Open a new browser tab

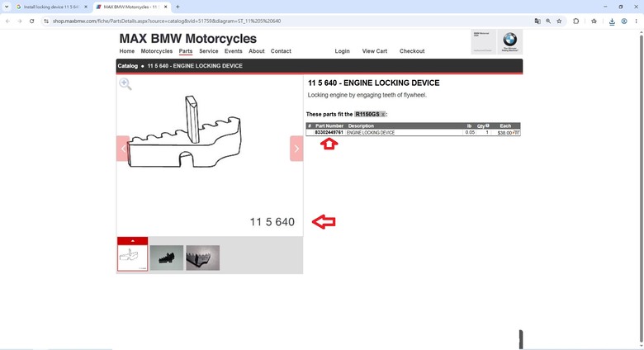[178, 7]
